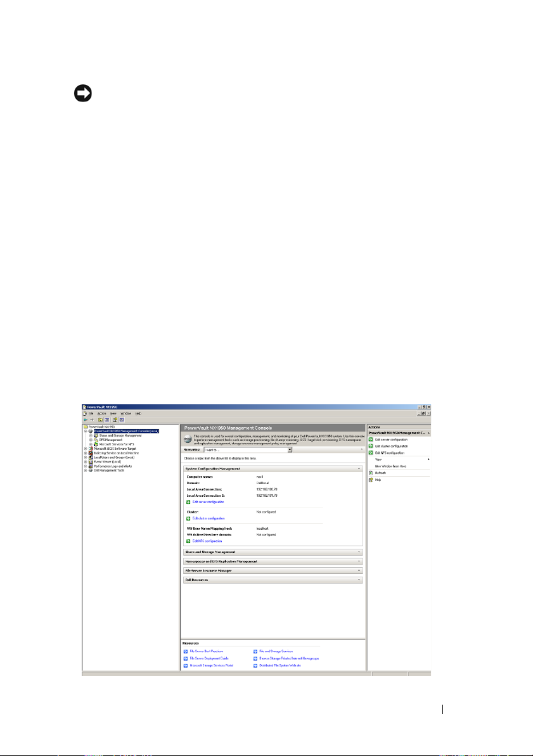
Task: Click the Show/Hide Action Pane toolbar icon
Action: (122, 420)
